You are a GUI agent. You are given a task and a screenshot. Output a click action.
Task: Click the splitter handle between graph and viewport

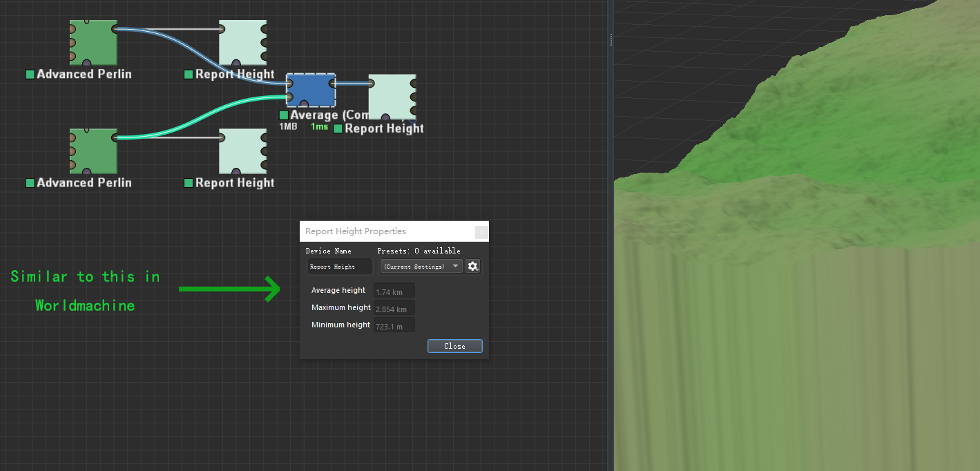[611, 40]
